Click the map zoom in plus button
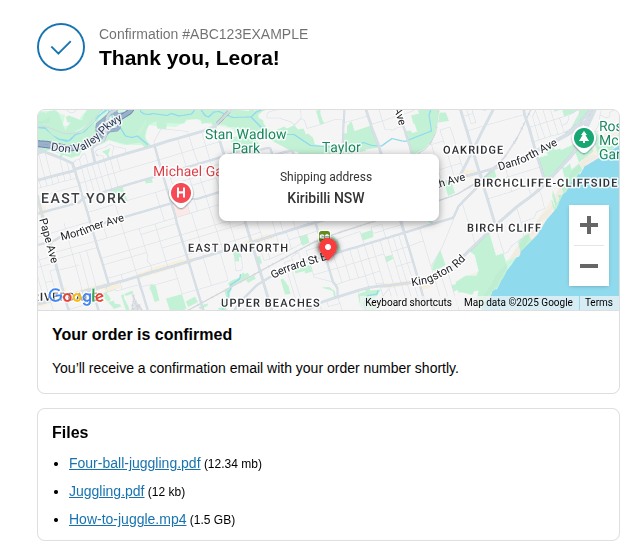The width and height of the screenshot is (636, 548). pos(589,225)
